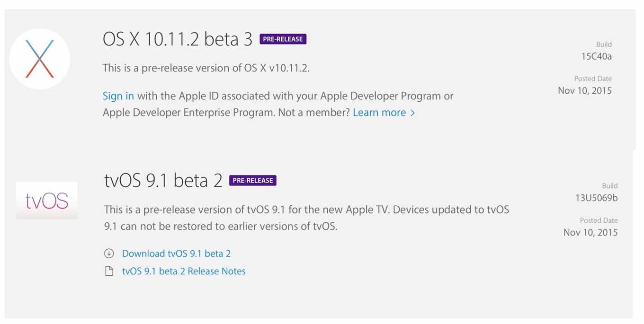The height and width of the screenshot is (324, 644).
Task: Click the PRE-RELEASE badge next to OS X 10.11.2
Action: (x=283, y=39)
